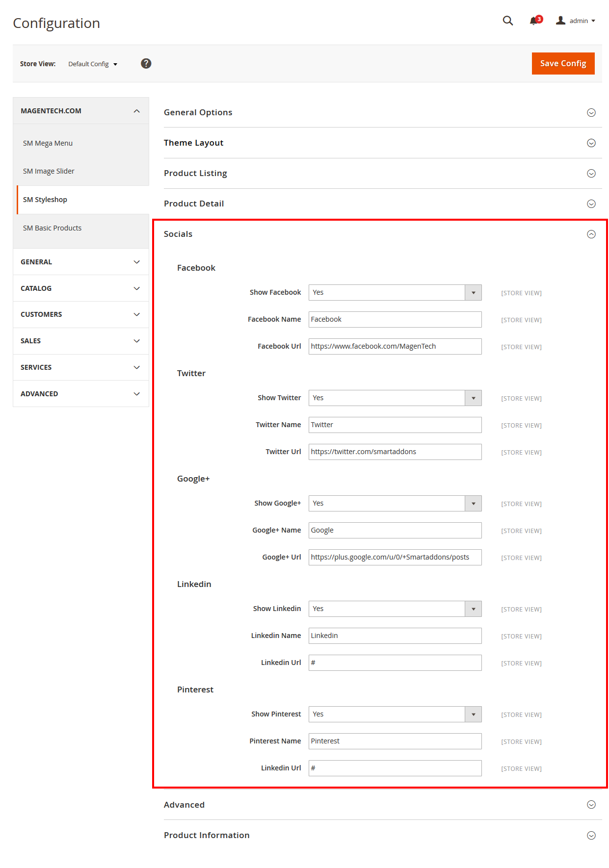Viewport: 609px width, 868px height.
Task: Click the Twitter group heading
Action: 191,373
